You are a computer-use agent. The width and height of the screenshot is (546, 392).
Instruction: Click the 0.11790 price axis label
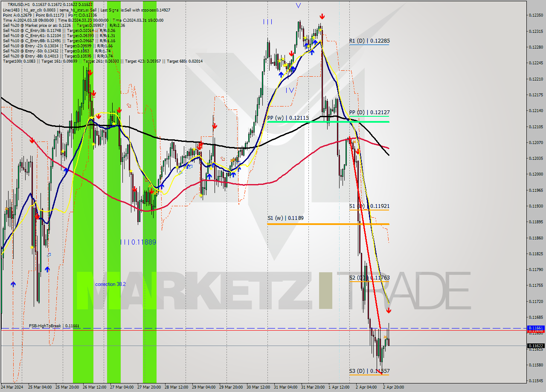pyautogui.click(x=536, y=270)
